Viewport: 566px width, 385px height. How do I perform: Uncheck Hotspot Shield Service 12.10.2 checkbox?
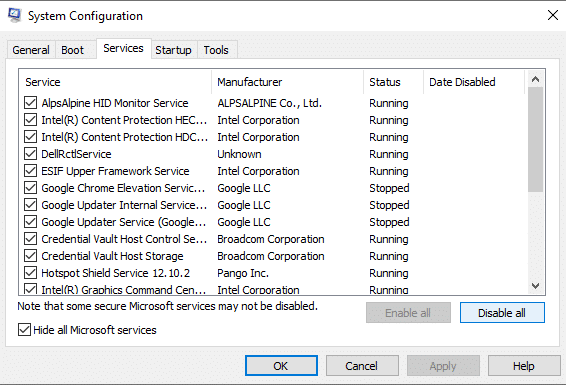[30, 273]
